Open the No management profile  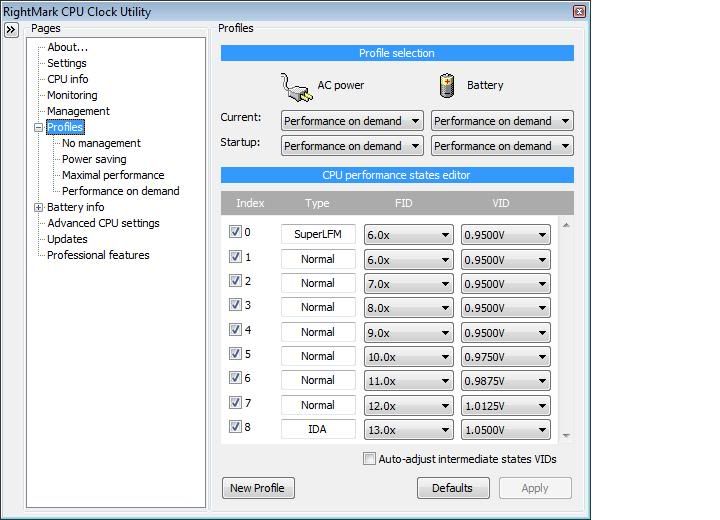[x=101, y=143]
